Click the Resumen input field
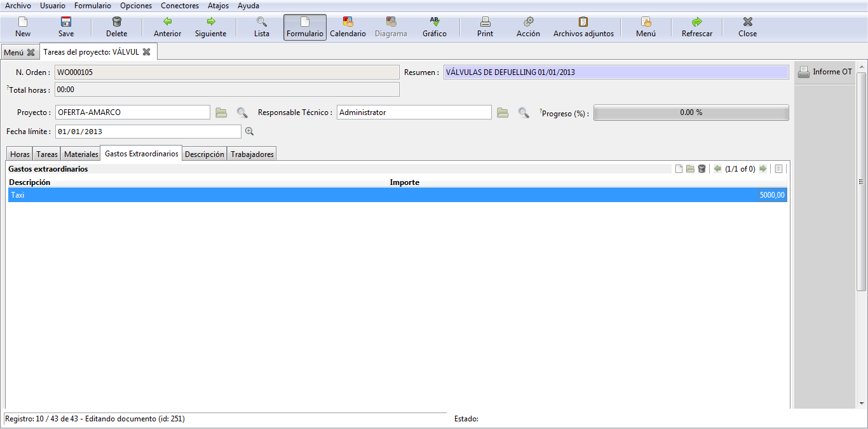 [616, 72]
